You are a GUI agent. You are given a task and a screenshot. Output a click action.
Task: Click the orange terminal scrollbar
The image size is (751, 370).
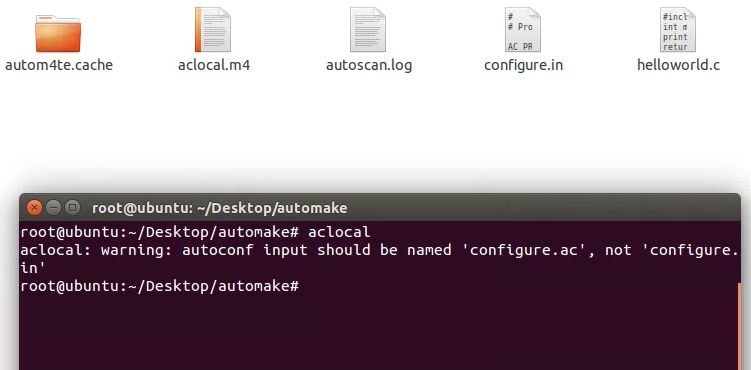click(739, 326)
